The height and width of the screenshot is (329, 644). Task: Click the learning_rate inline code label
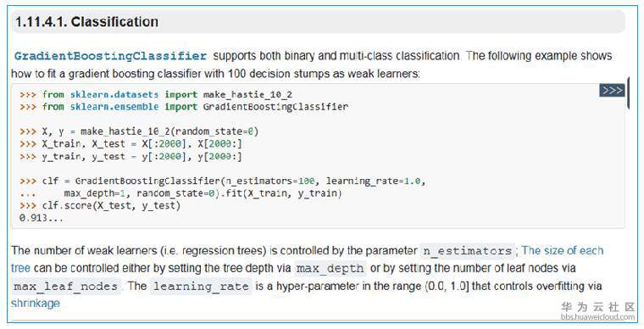(201, 287)
